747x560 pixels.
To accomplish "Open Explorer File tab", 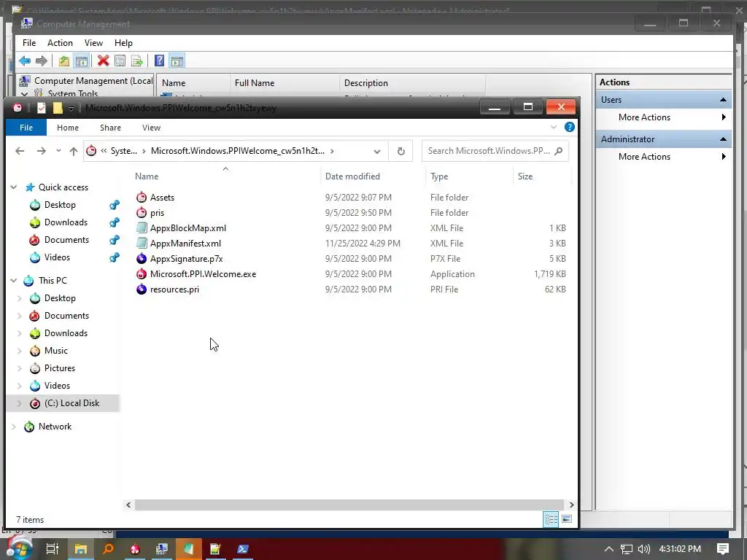I will point(26,128).
